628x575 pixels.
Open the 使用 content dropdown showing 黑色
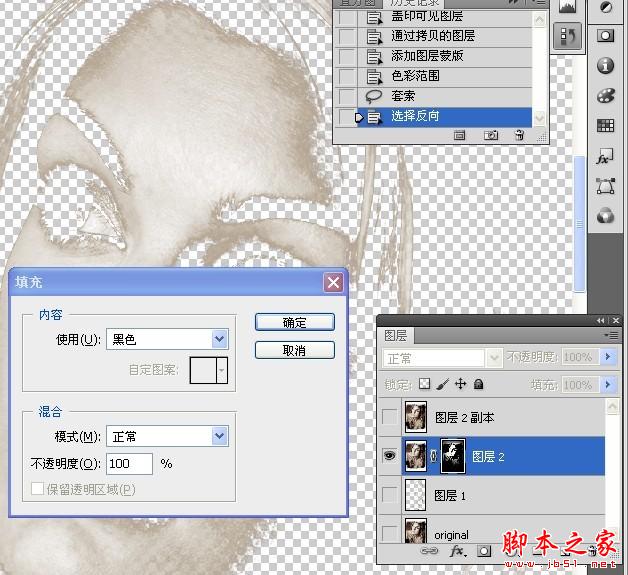coord(167,339)
